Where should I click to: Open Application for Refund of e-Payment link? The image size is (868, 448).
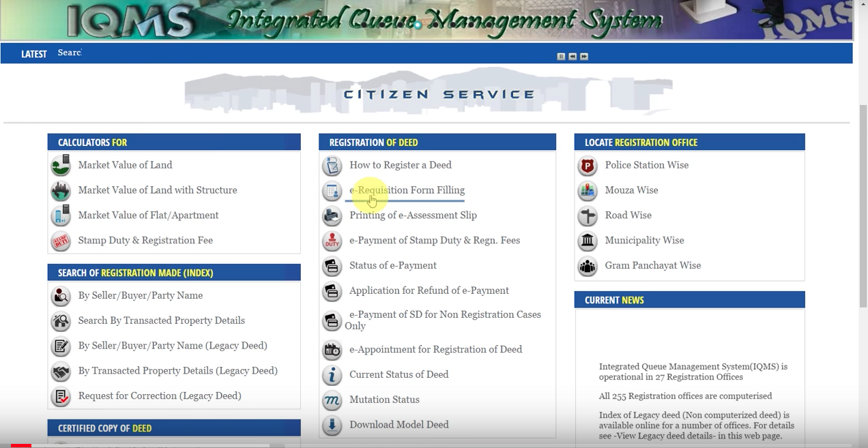click(x=429, y=291)
